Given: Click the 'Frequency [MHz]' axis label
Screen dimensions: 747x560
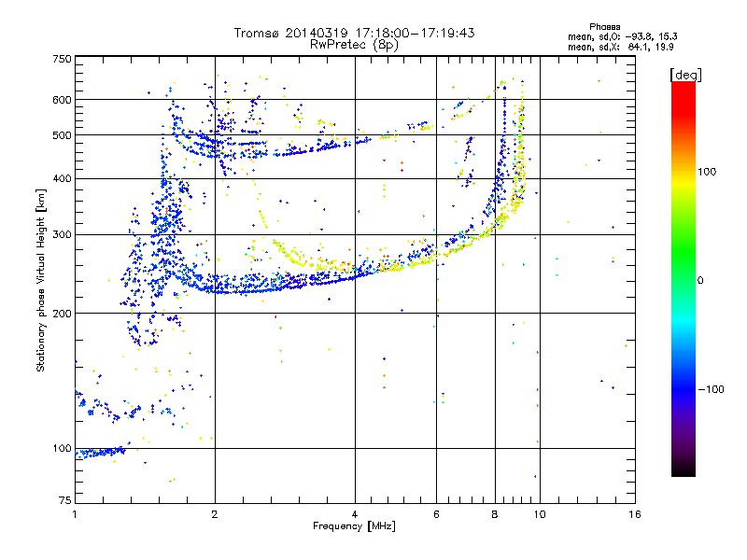Looking at the screenshot, I should point(354,526).
